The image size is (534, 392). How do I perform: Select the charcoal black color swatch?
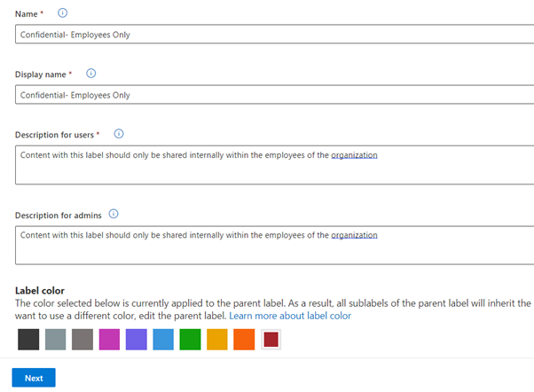[27, 340]
